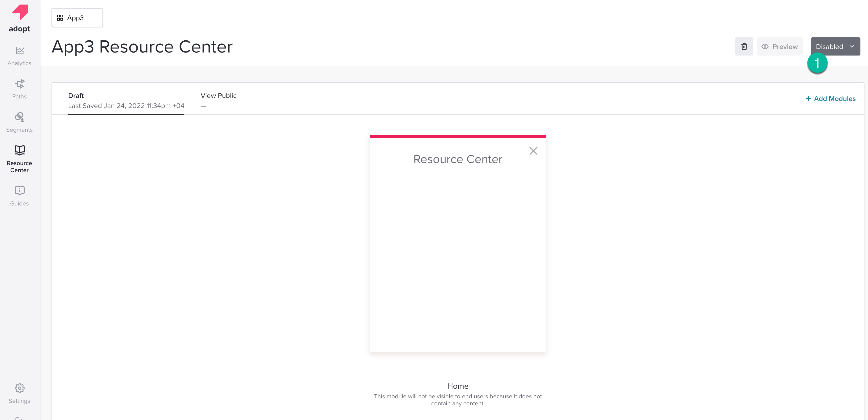
Task: Click the empty-module warning text
Action: pos(457,400)
